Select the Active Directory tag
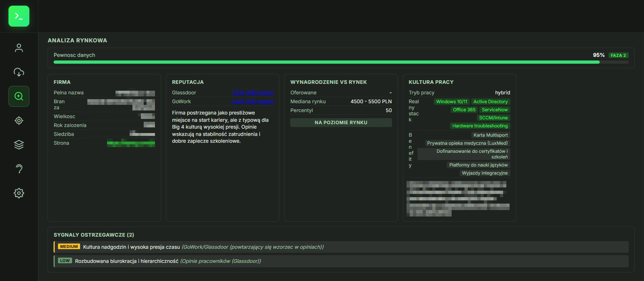644x281 pixels. [491, 102]
